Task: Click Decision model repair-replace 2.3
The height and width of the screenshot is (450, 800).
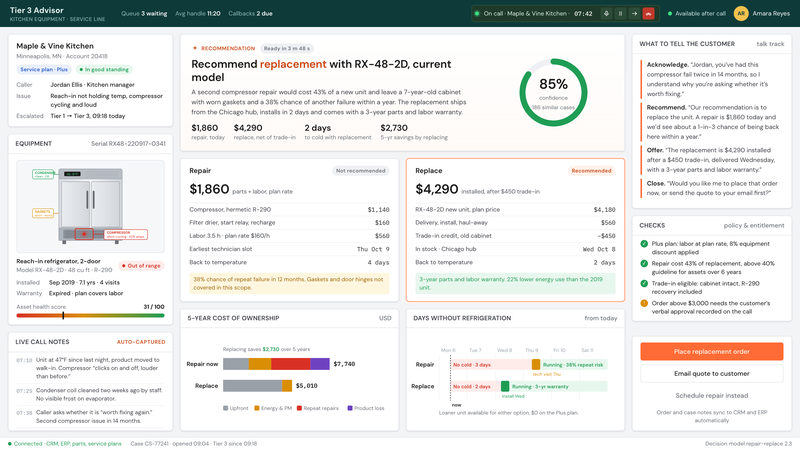Action: (748, 444)
